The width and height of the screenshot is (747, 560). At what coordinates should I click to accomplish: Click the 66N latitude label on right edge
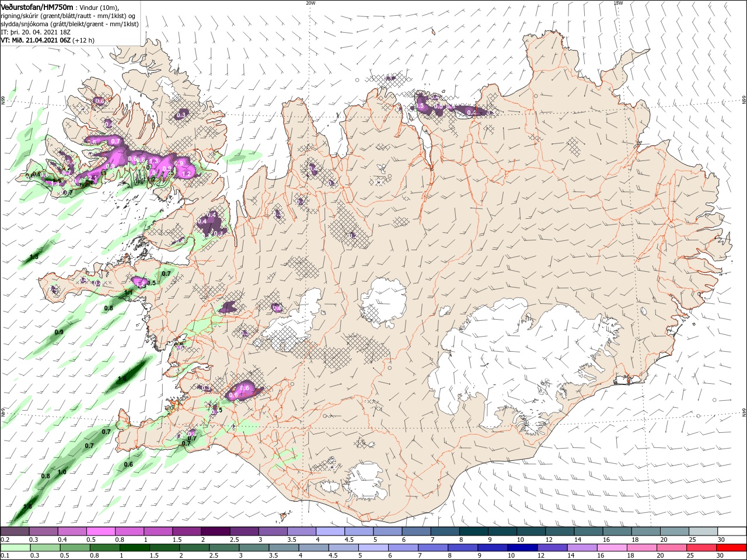744,100
